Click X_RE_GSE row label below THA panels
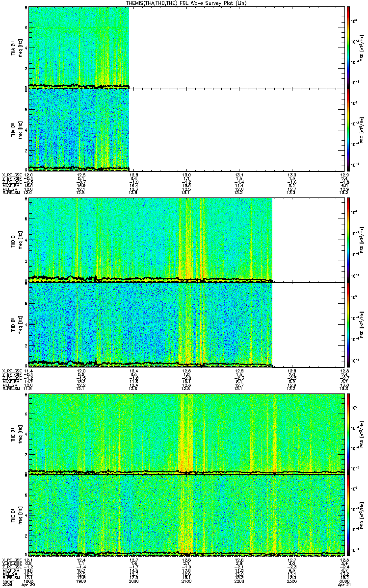The image size is (368, 588). click(12, 175)
